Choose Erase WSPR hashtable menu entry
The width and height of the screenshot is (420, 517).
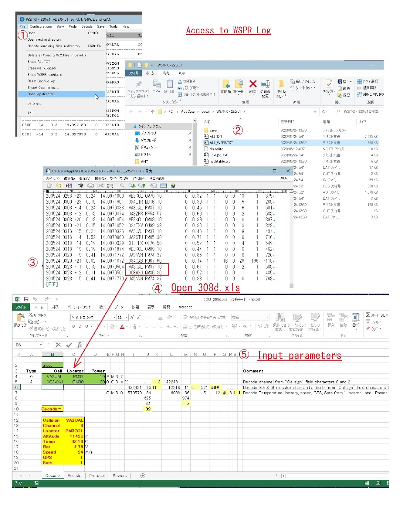tap(45, 74)
